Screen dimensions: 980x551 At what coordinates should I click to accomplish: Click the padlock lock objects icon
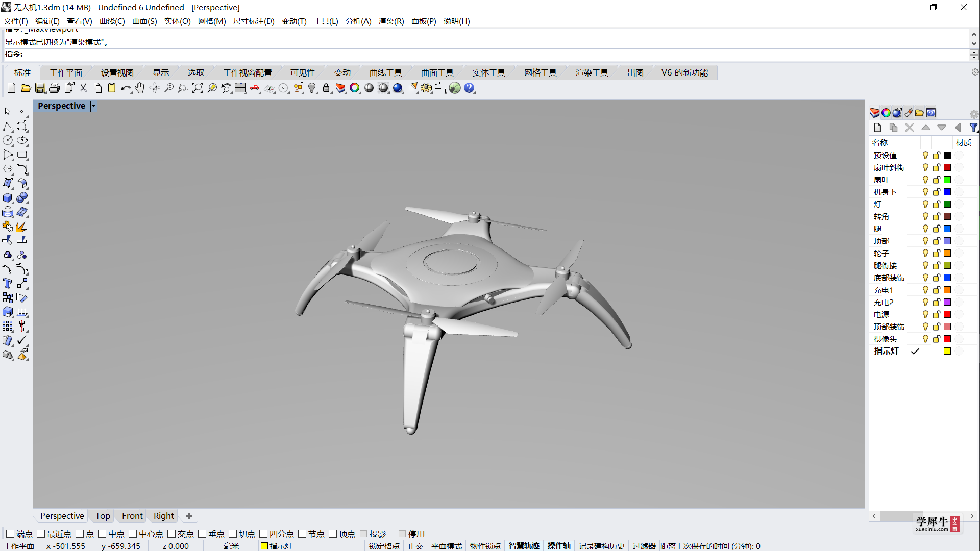[326, 88]
